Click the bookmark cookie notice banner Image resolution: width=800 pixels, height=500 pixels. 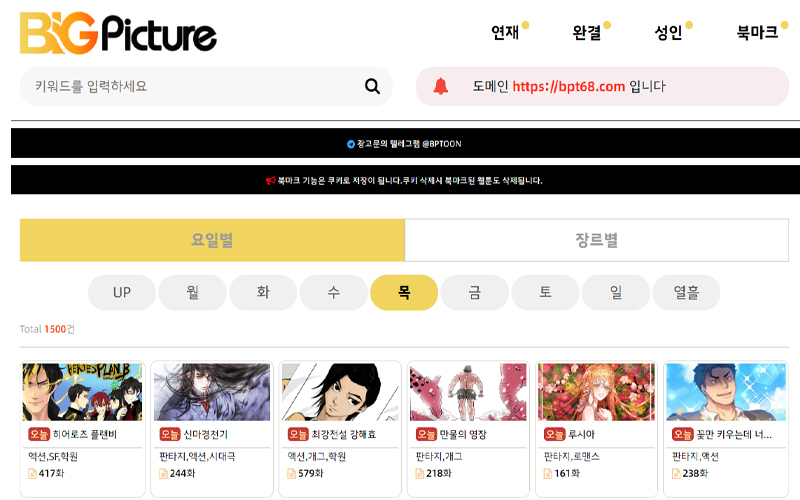coord(405,180)
